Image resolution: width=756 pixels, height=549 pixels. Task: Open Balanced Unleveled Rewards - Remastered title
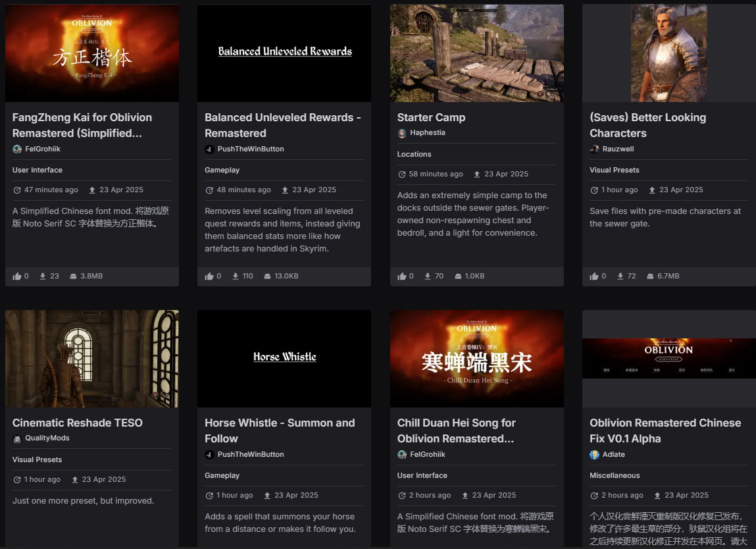pyautogui.click(x=282, y=125)
